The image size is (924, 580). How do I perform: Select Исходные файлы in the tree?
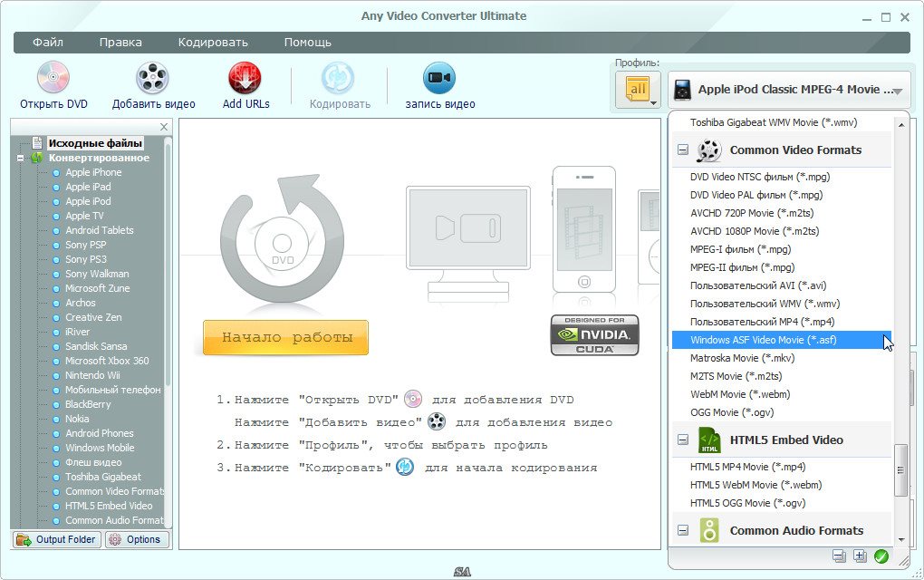tap(95, 143)
